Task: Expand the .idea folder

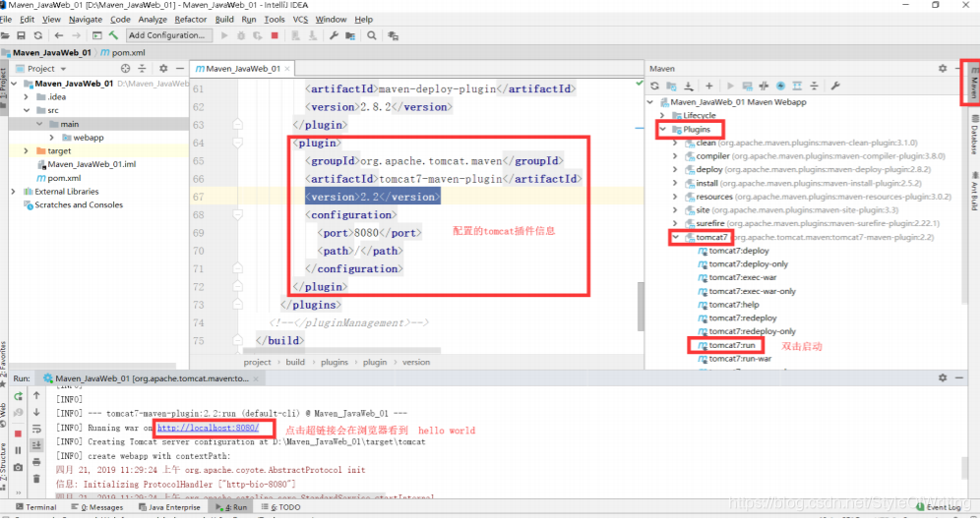Action: (x=27, y=97)
